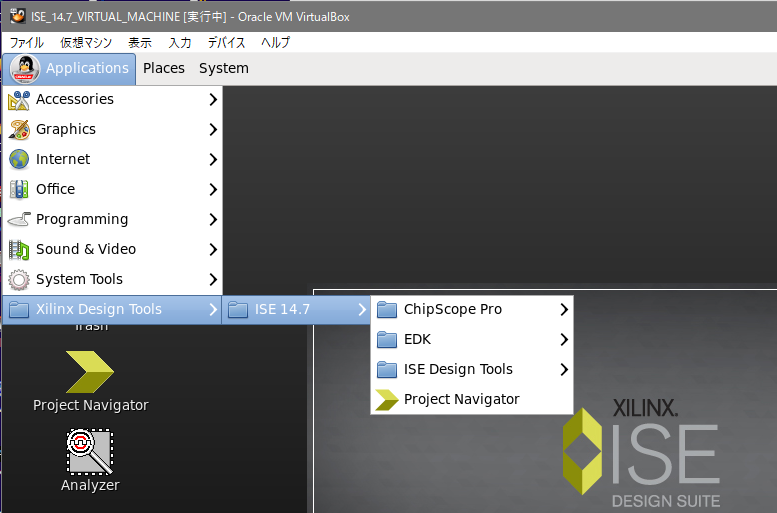777x513 pixels.
Task: Open the VirtualBox 仮想マシン menu
Action: 86,43
